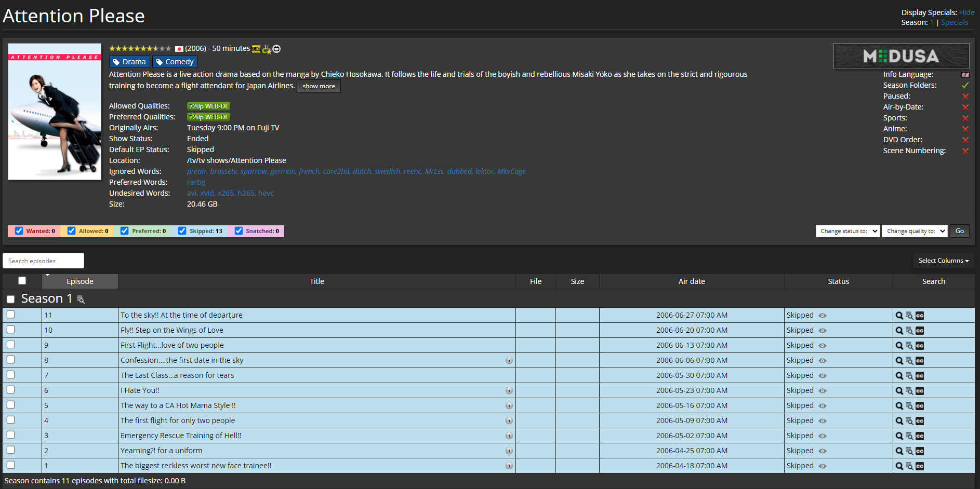Select the checkbox for episode 1
This screenshot has height=489, width=980.
[11, 465]
